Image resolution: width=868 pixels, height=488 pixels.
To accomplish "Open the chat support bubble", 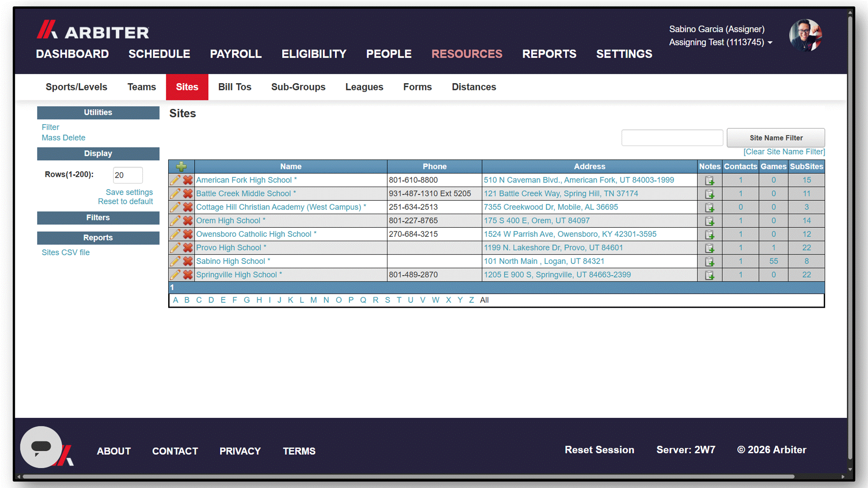I will coord(41,447).
